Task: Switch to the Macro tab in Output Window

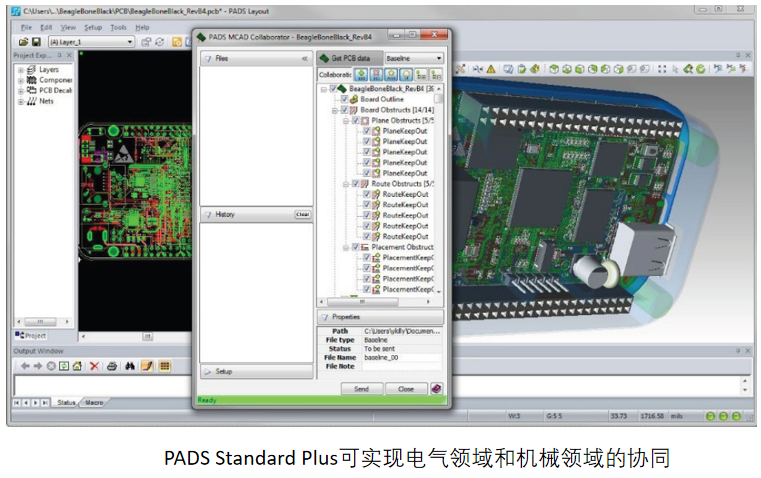Action: (x=94, y=403)
